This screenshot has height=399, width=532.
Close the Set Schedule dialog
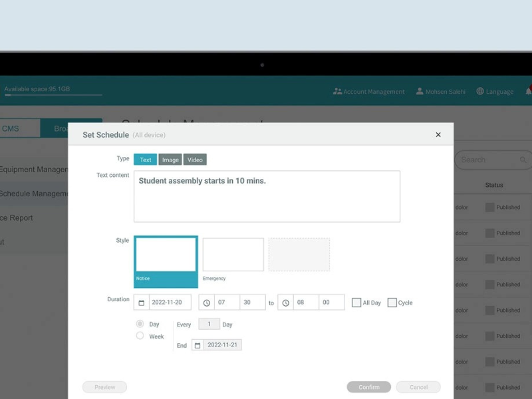pyautogui.click(x=438, y=135)
